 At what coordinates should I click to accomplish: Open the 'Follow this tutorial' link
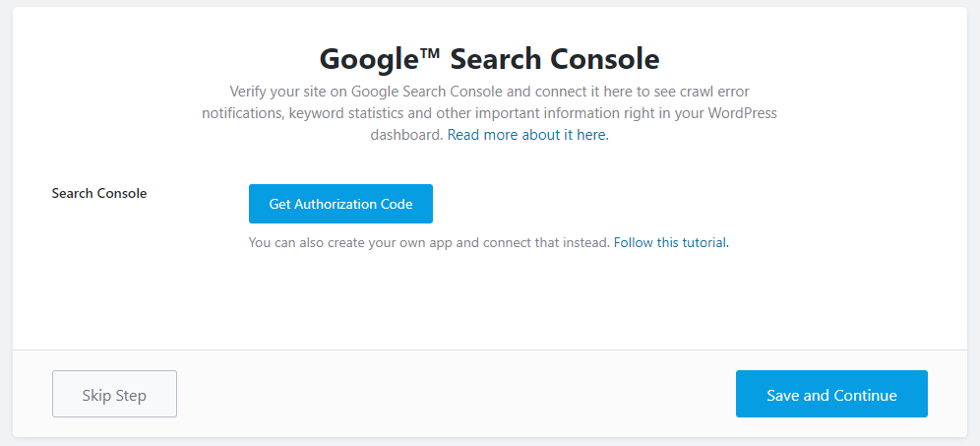point(671,243)
